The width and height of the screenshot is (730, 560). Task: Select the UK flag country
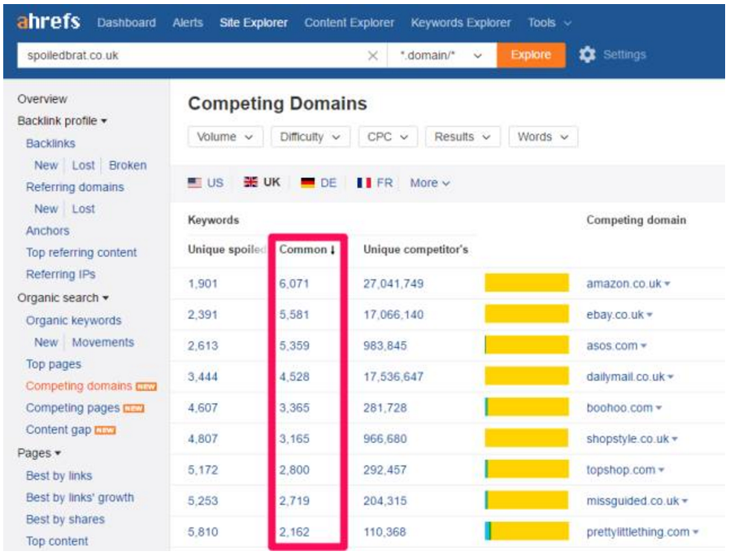(262, 183)
